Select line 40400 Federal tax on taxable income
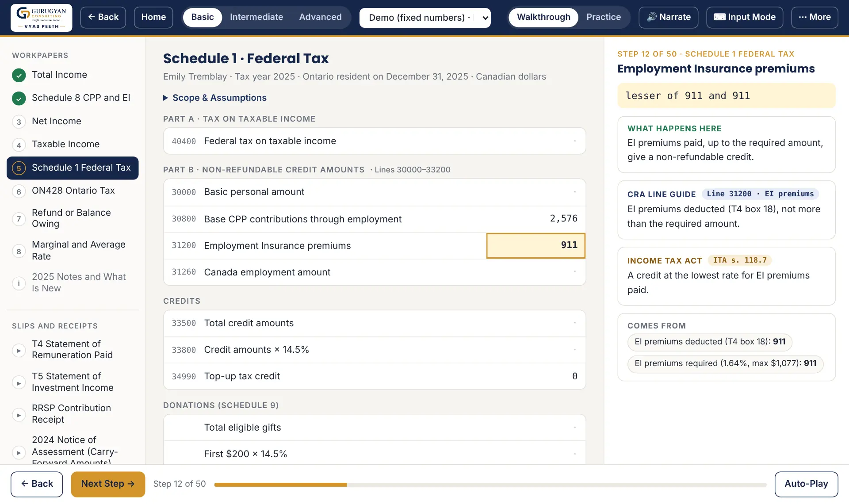849x504 pixels. (375, 141)
